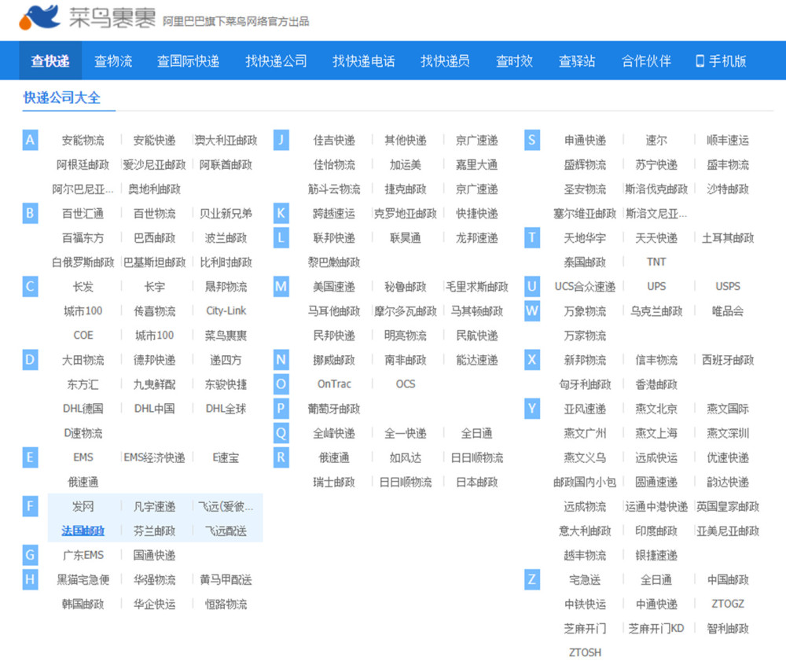This screenshot has width=786, height=672.
Task: Jump to letter F index badge
Action: [30, 506]
